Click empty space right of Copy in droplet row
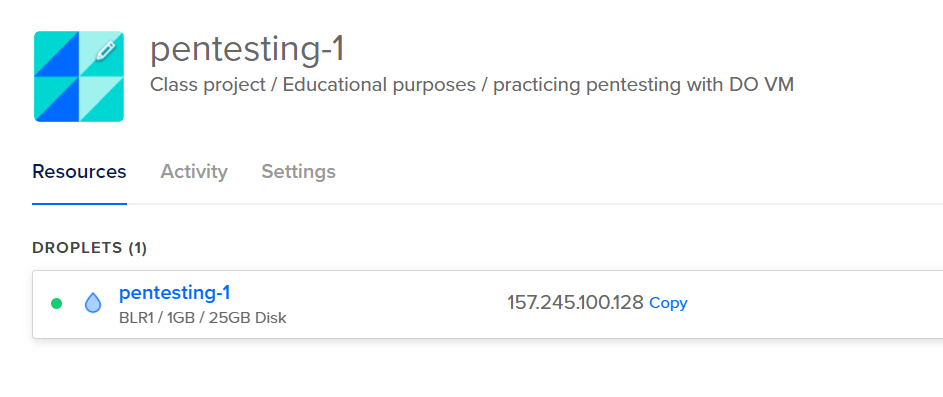Viewport: 943px width, 397px height. pyautogui.click(x=812, y=304)
